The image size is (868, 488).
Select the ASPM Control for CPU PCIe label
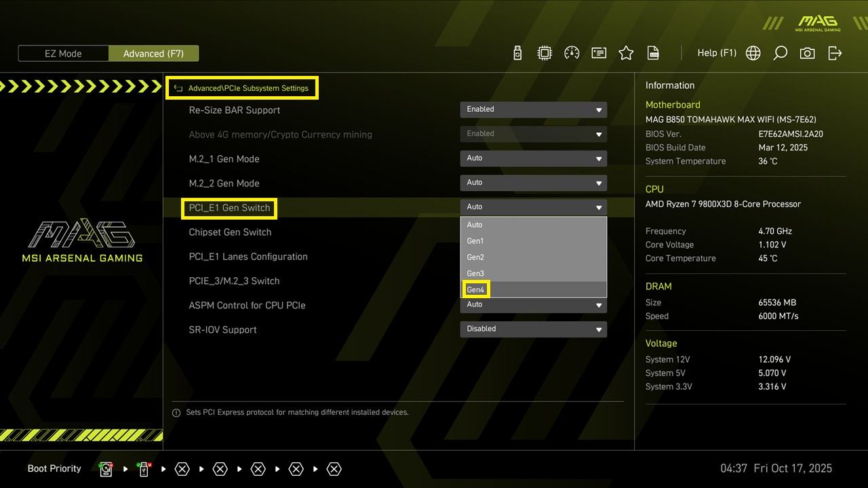tap(247, 305)
